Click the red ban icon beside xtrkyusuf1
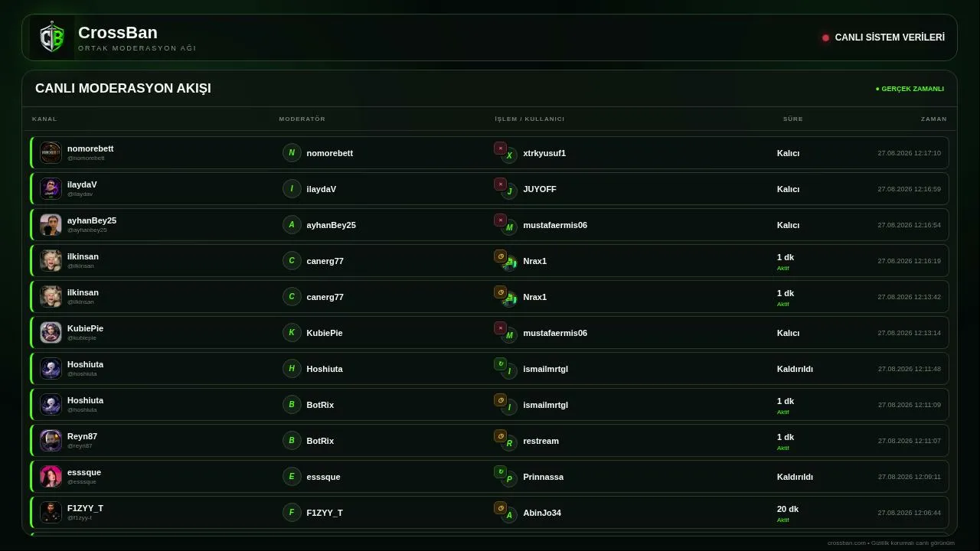Viewport: 980px width, 551px height. point(500,148)
